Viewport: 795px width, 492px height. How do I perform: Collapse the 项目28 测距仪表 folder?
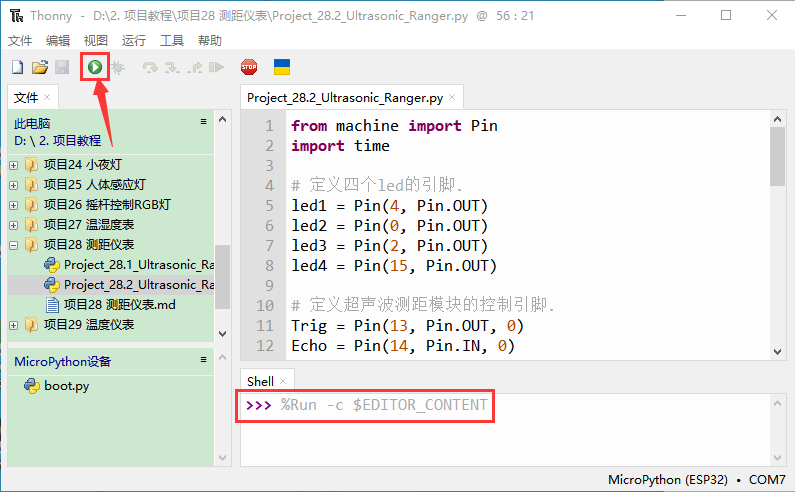click(14, 245)
